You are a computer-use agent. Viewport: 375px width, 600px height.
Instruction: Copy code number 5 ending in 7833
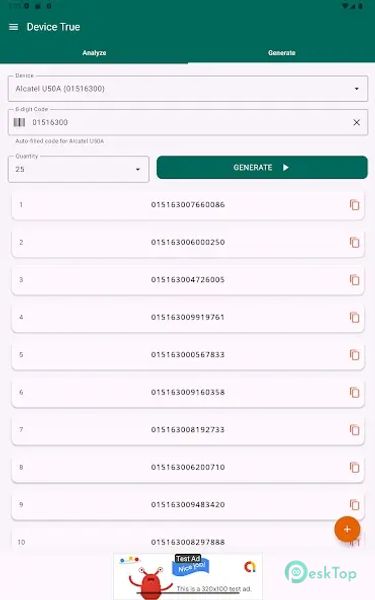click(x=354, y=355)
